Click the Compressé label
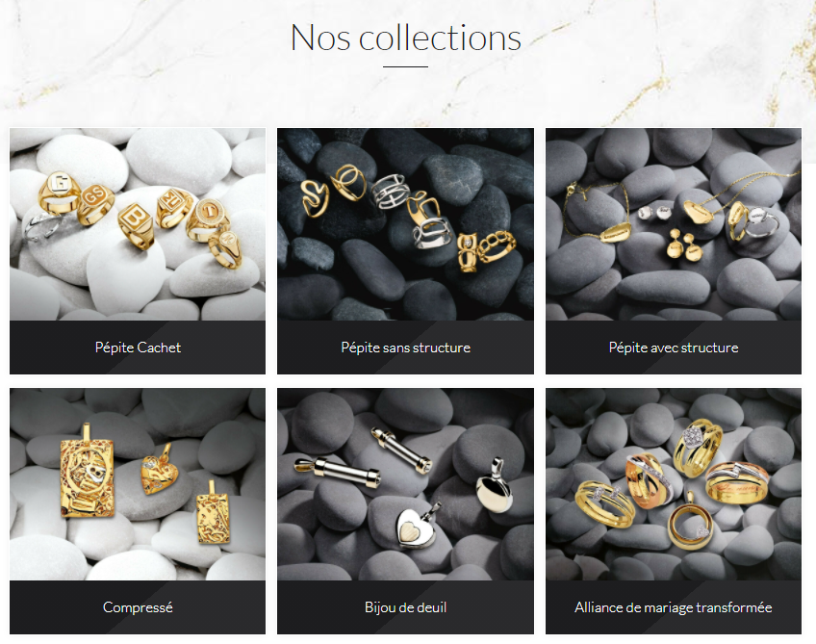Image resolution: width=816 pixels, height=644 pixels. click(138, 607)
